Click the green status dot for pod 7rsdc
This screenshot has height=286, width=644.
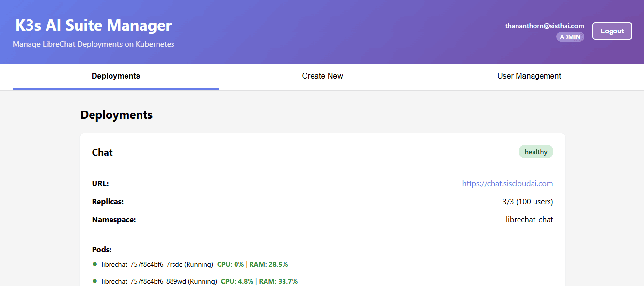[x=95, y=264]
